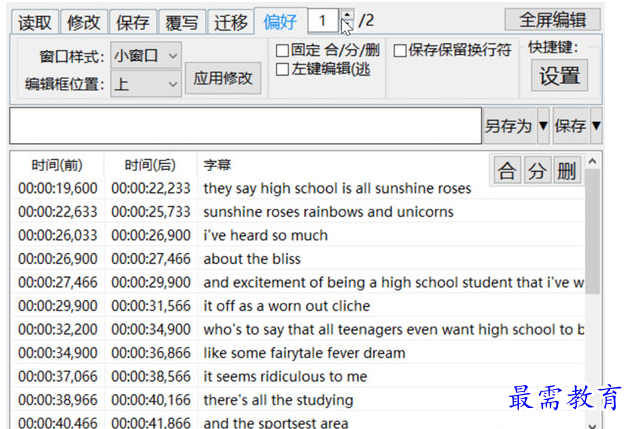Switch to the 读取 tab
Image resolution: width=630 pixels, height=429 pixels.
coord(34,21)
